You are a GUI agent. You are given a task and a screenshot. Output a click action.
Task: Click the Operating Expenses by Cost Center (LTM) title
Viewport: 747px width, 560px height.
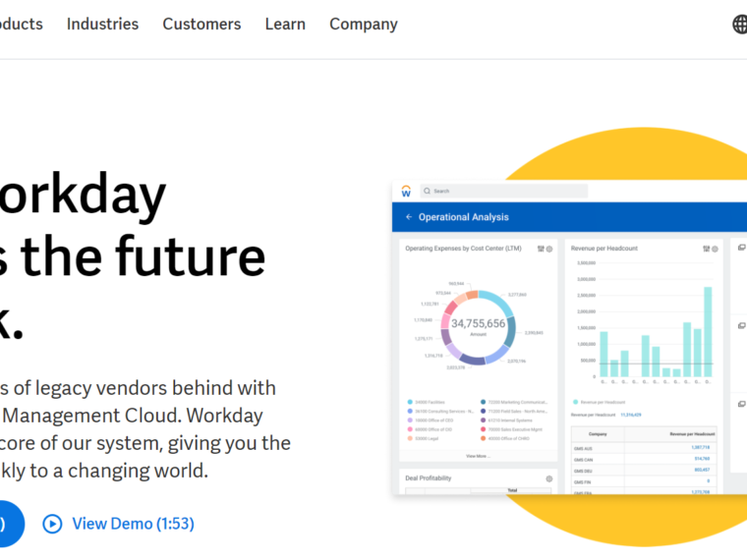(463, 249)
